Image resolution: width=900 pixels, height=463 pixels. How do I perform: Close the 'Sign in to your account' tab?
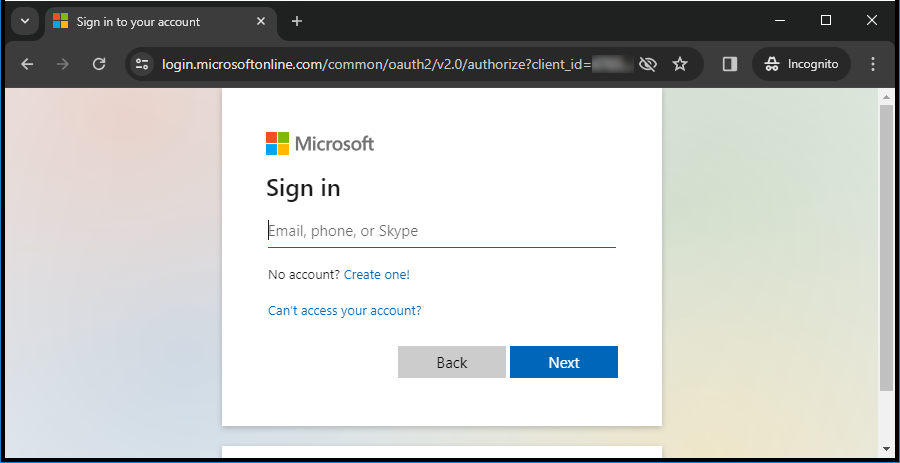[263, 21]
